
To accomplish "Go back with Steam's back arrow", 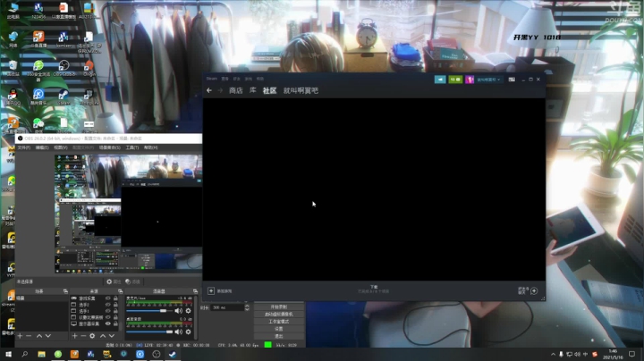I will pos(209,90).
